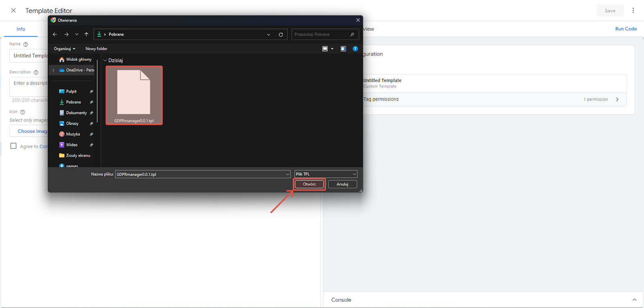Open the help question mark icon
644x308 pixels.
point(355,49)
